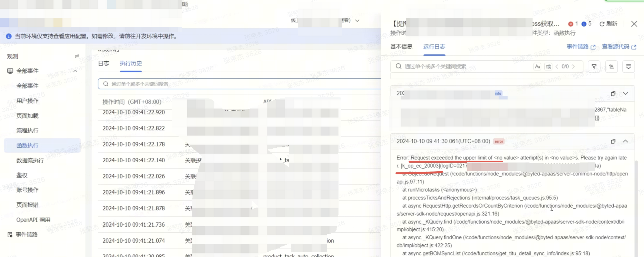Click the log sort order icon
Viewport: 644px width, 257px height.
pos(611,66)
